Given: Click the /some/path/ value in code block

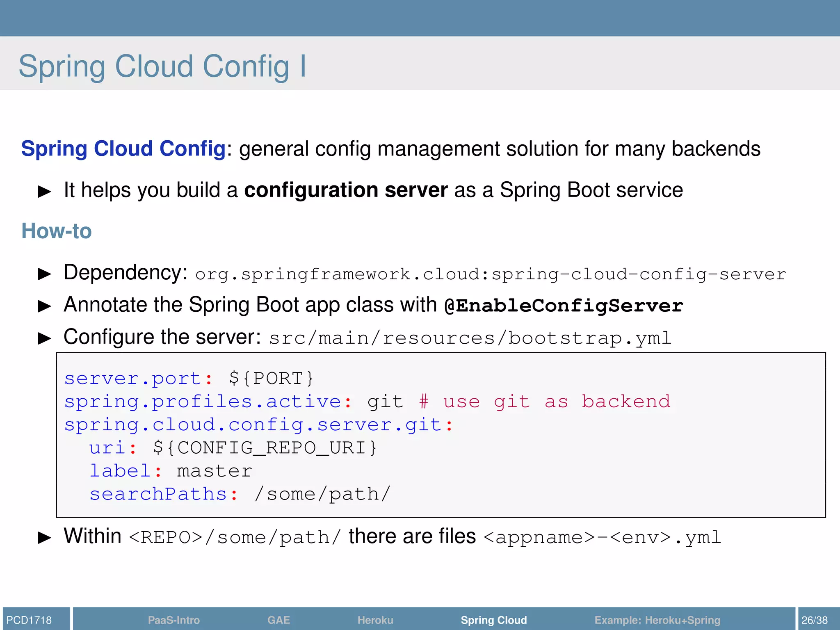Looking at the screenshot, I should pos(322,494).
